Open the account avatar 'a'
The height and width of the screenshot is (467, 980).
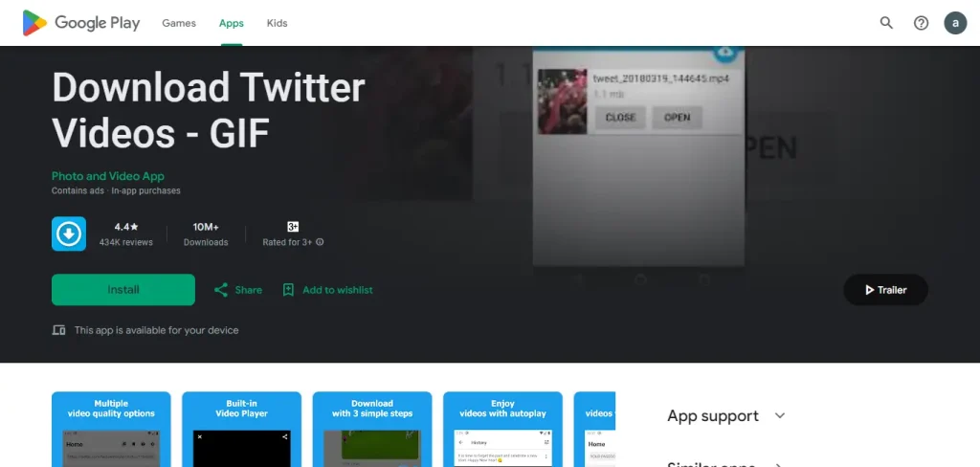click(955, 23)
